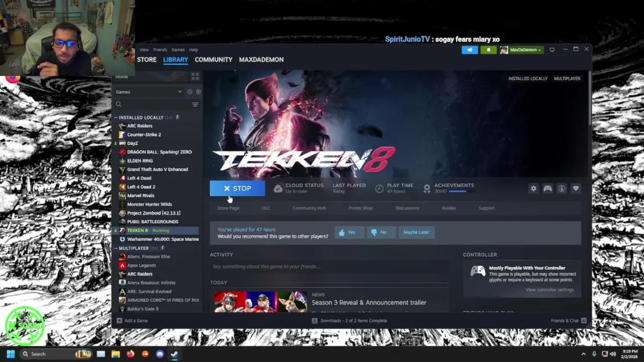Screen dimensions: 644x362
Task: Open the LIBRARY tab
Action: [176, 59]
